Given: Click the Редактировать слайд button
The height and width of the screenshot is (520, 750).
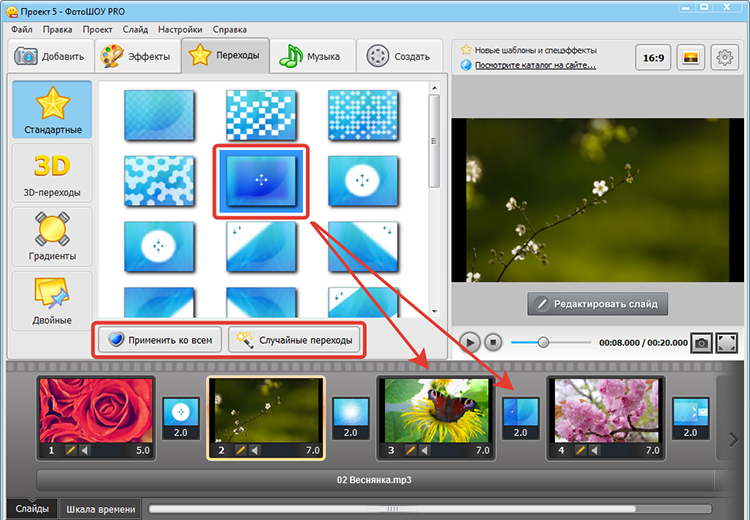Looking at the screenshot, I should [x=597, y=304].
